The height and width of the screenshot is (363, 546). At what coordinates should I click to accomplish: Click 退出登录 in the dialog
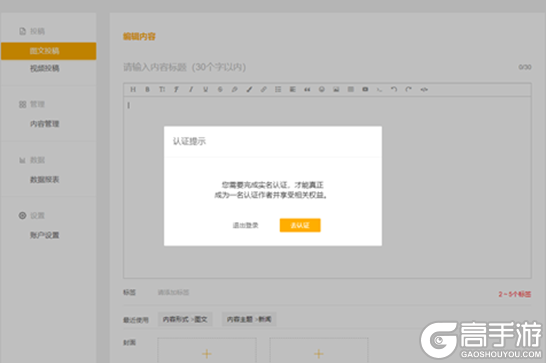click(245, 225)
